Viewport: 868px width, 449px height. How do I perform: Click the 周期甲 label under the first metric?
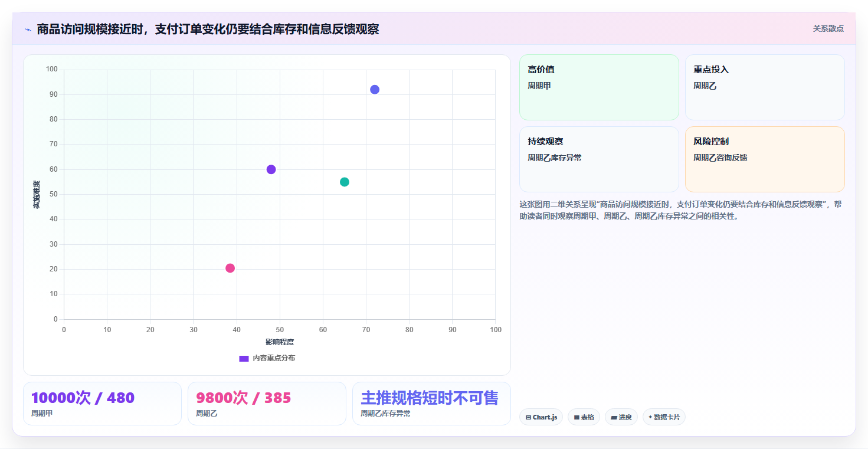coord(42,414)
